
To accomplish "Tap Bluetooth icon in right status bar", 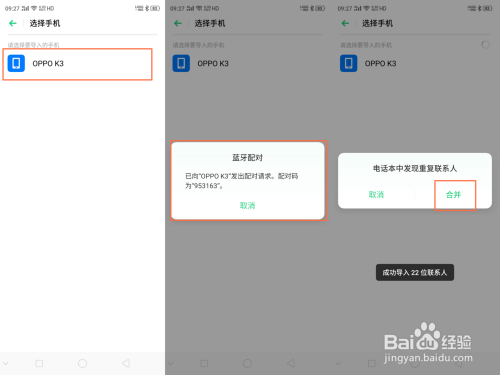I will pyautogui.click(x=479, y=8).
